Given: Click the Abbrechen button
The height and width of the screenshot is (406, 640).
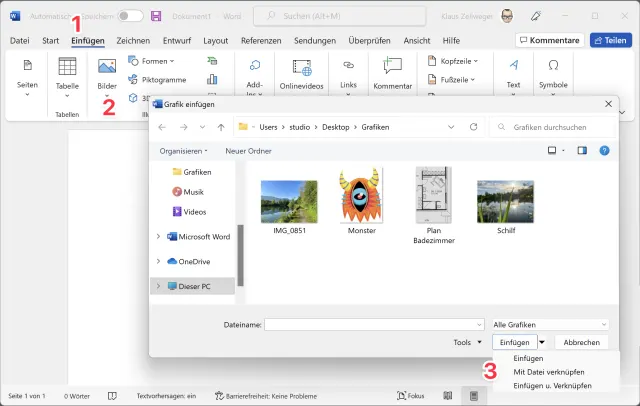Looking at the screenshot, I should [581, 342].
